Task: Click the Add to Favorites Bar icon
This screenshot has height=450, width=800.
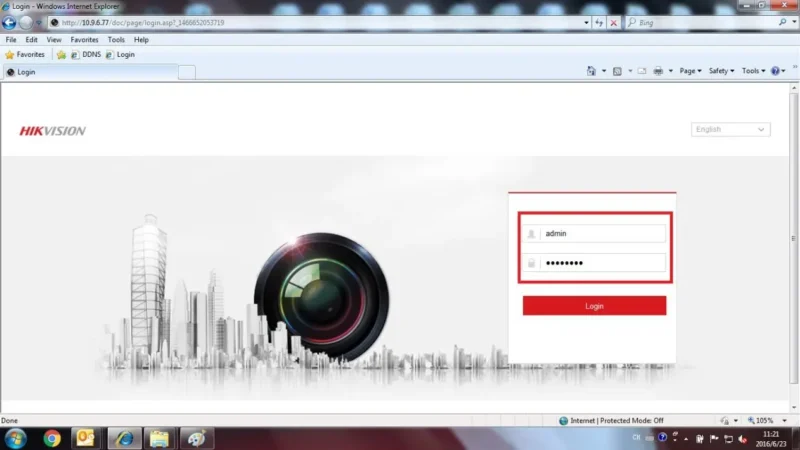Action: [x=61, y=55]
